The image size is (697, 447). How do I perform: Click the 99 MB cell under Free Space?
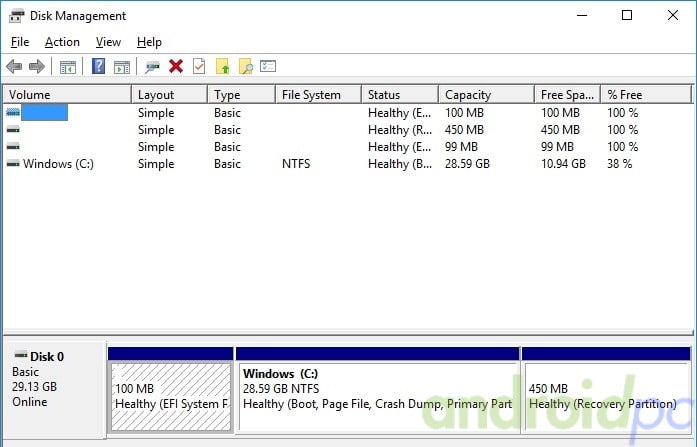[557, 147]
